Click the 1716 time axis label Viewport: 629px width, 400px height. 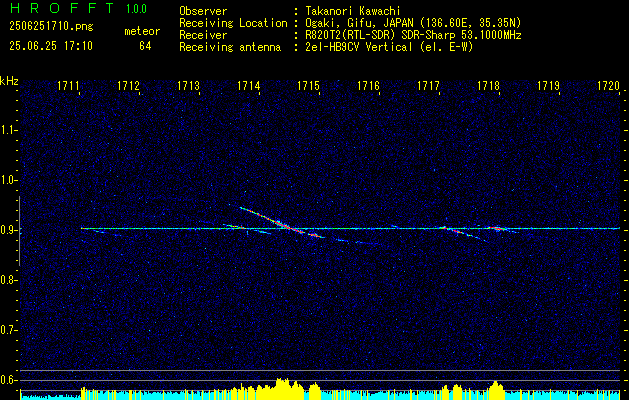[x=369, y=86]
